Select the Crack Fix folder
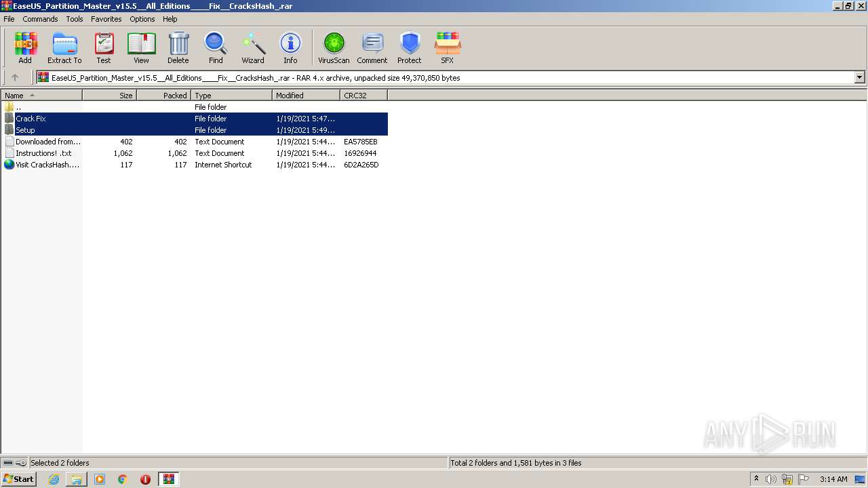The width and height of the screenshot is (868, 488). 195,119
